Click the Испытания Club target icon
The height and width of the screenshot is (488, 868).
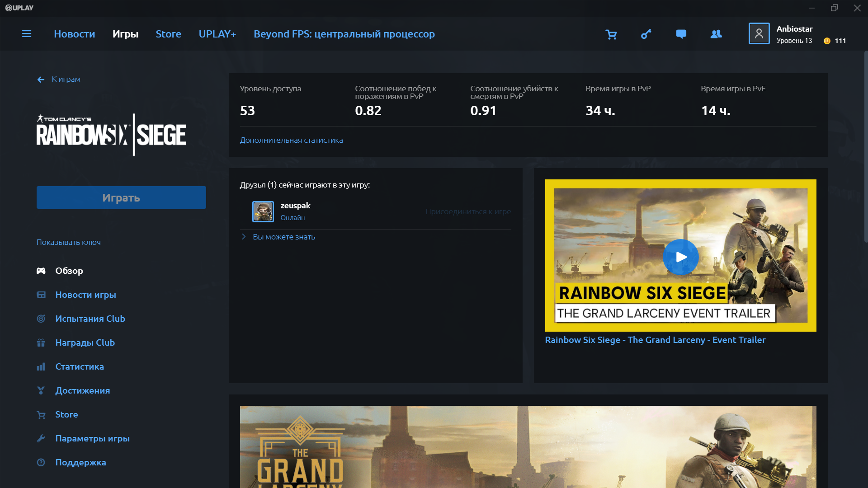(x=41, y=319)
